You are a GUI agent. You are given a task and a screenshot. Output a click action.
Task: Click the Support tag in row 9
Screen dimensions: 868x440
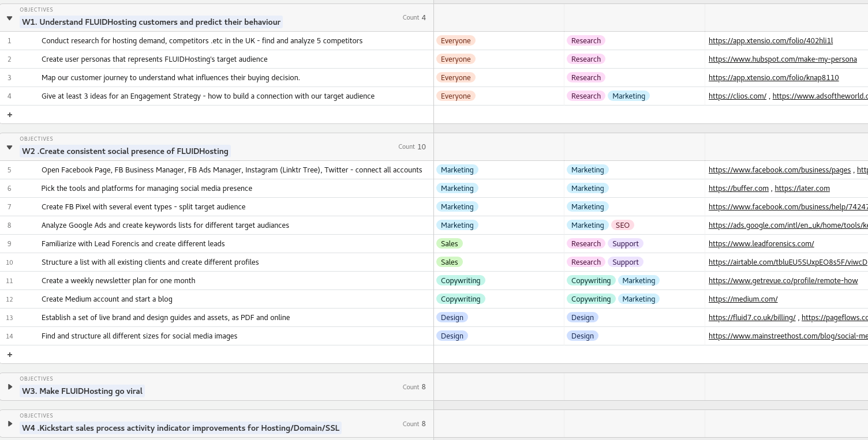[x=626, y=243]
